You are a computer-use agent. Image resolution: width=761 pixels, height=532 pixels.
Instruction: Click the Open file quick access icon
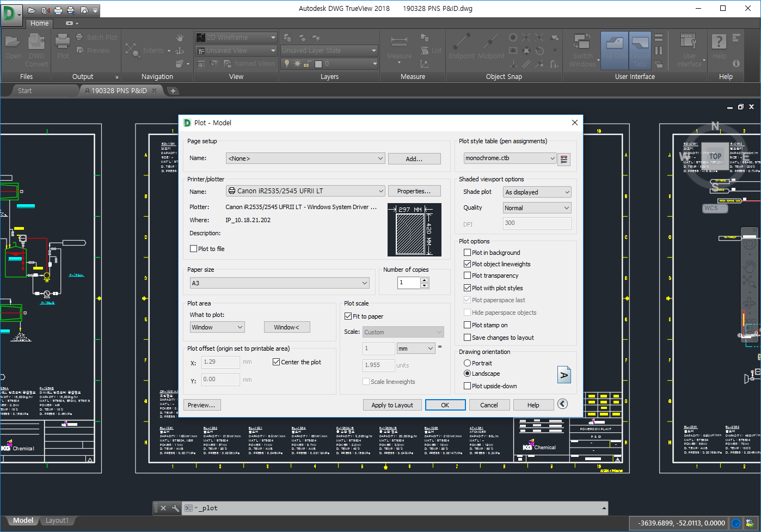point(32,10)
